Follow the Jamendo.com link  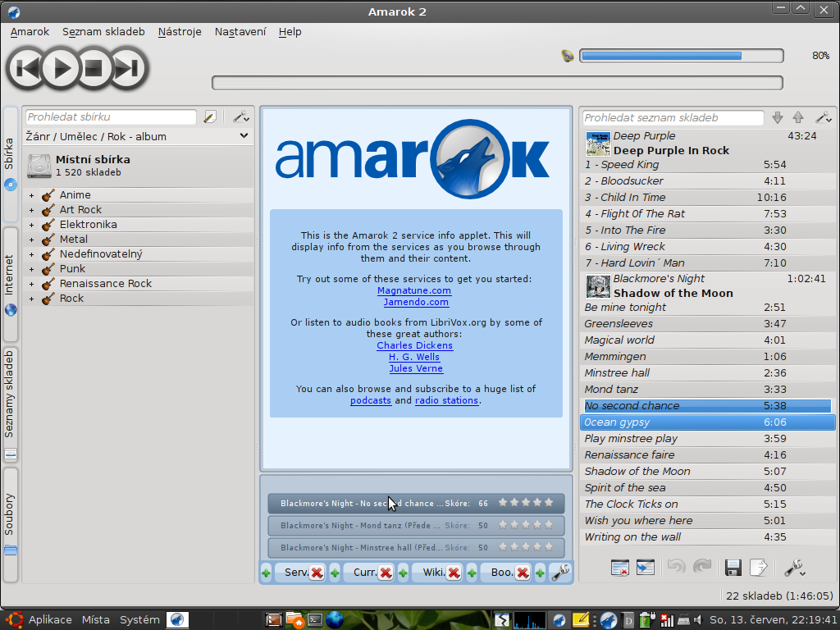(416, 302)
